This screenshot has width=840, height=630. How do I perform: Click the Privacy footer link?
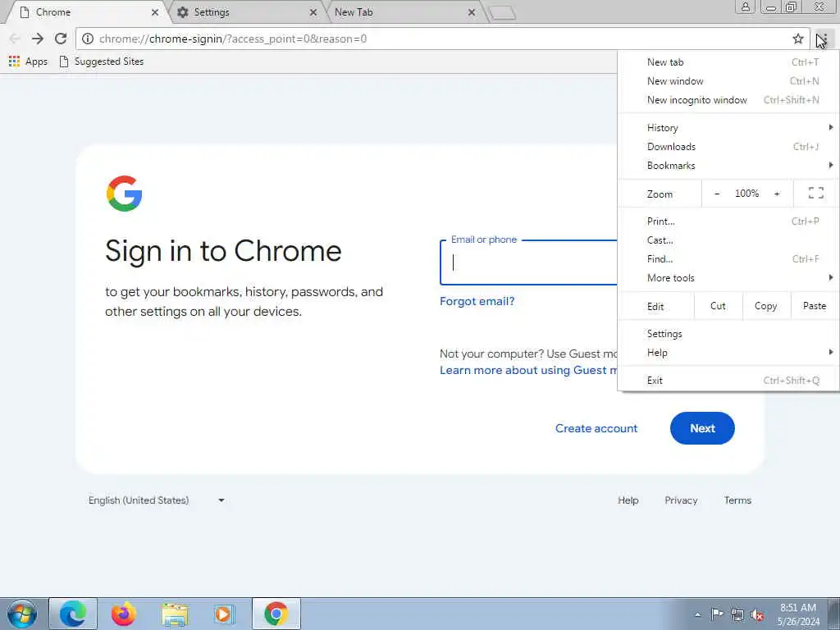pyautogui.click(x=681, y=500)
